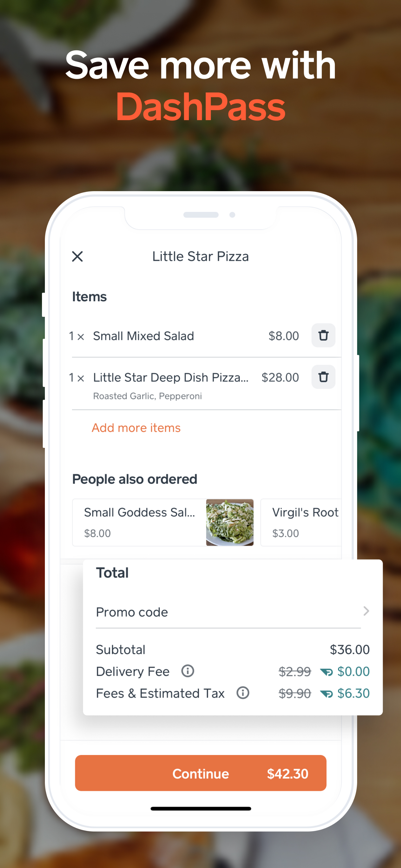The image size is (401, 868).
Task: Click the DashPass icon next to $0.00
Action: click(x=326, y=672)
